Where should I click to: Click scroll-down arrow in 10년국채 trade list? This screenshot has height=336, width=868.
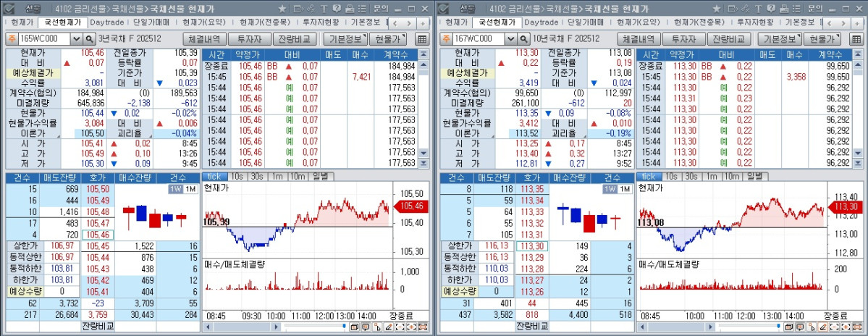[858, 154]
